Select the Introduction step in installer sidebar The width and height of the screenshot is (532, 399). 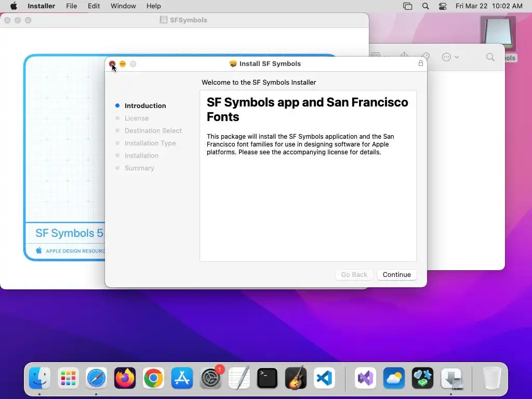tap(145, 105)
